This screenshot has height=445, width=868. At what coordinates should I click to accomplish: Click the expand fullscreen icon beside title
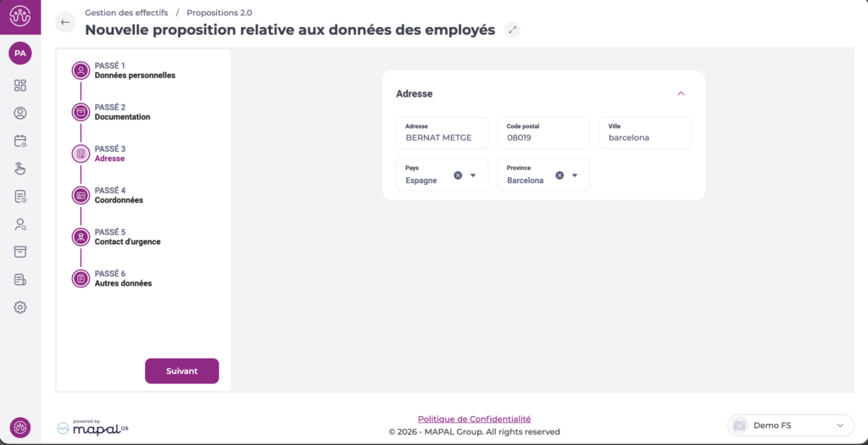[x=512, y=30]
